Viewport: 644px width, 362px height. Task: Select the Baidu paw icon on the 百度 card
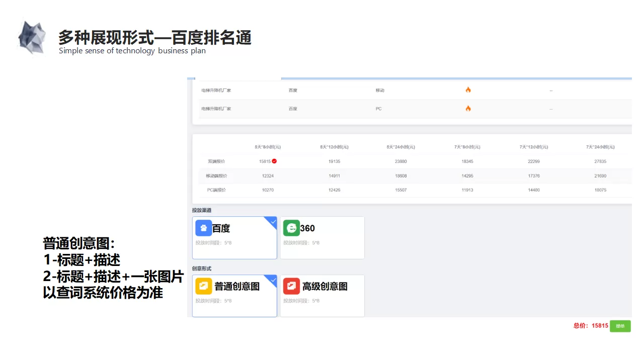click(x=203, y=228)
